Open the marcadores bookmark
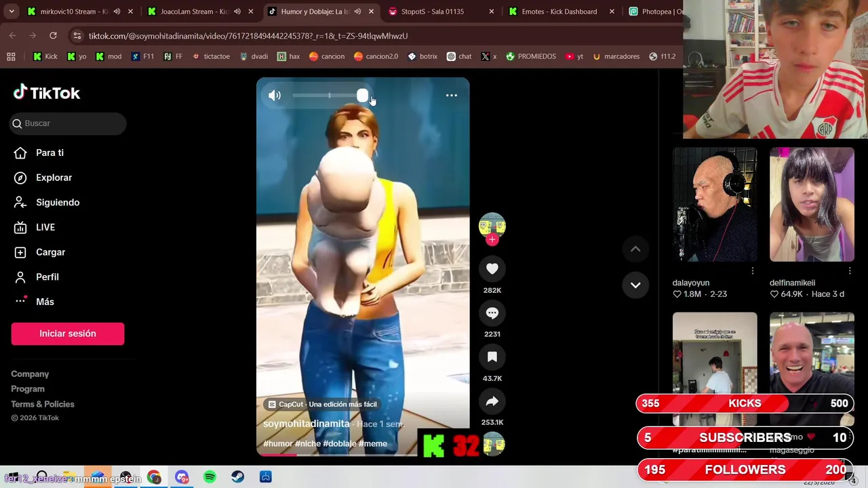The image size is (868, 488). click(x=616, y=56)
